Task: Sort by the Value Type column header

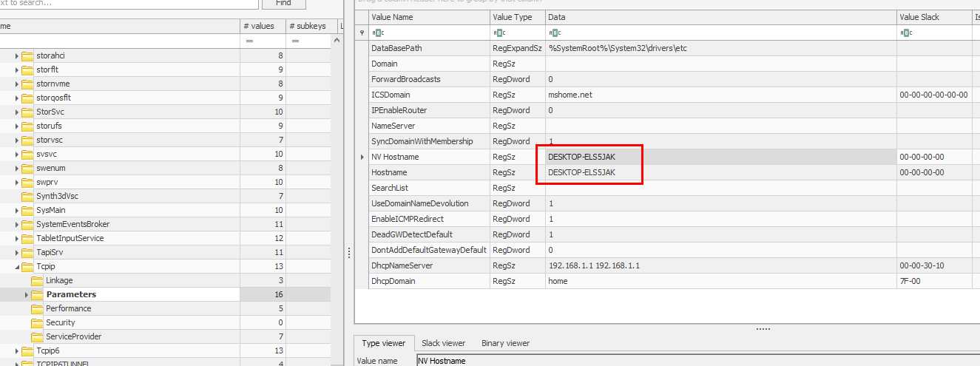Action: [x=517, y=17]
